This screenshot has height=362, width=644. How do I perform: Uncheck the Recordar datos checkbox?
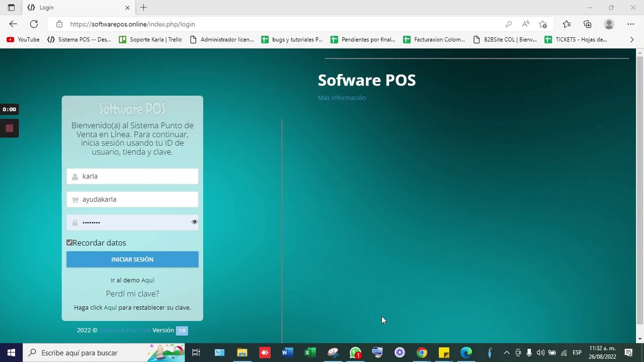click(69, 243)
